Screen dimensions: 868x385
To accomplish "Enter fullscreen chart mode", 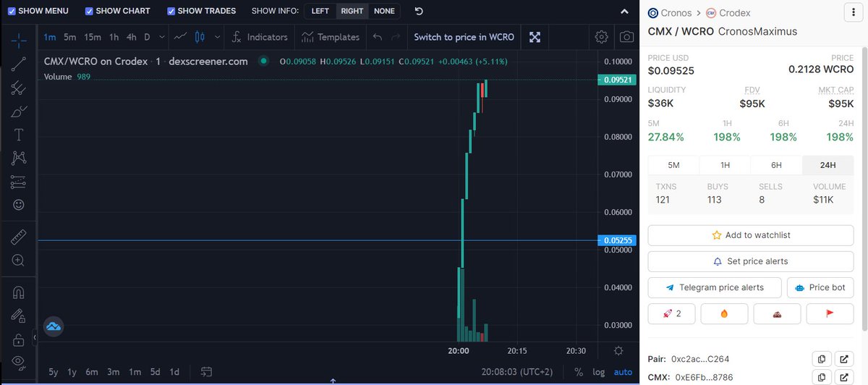I will [x=535, y=37].
